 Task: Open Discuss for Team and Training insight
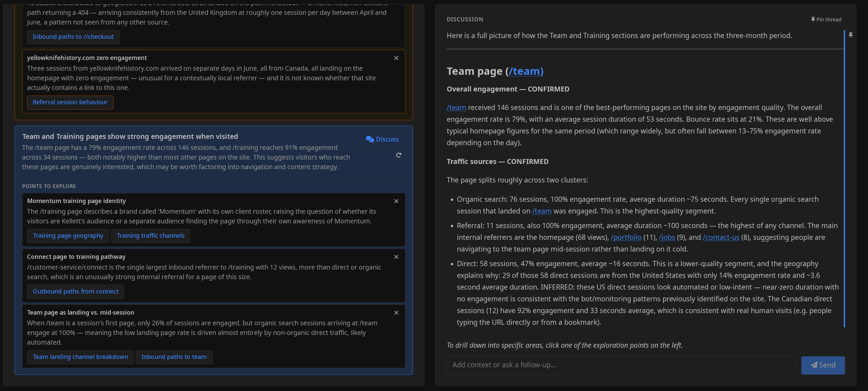point(382,139)
